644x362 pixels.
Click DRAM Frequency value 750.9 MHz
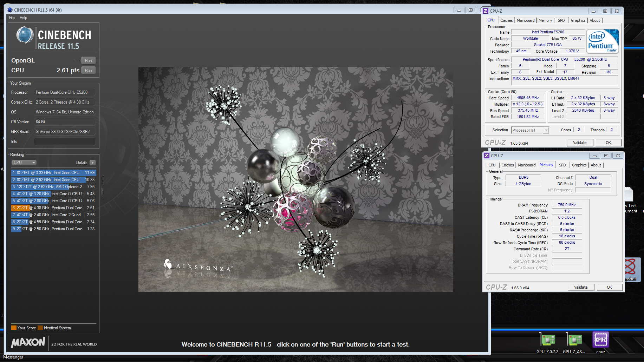(x=567, y=205)
